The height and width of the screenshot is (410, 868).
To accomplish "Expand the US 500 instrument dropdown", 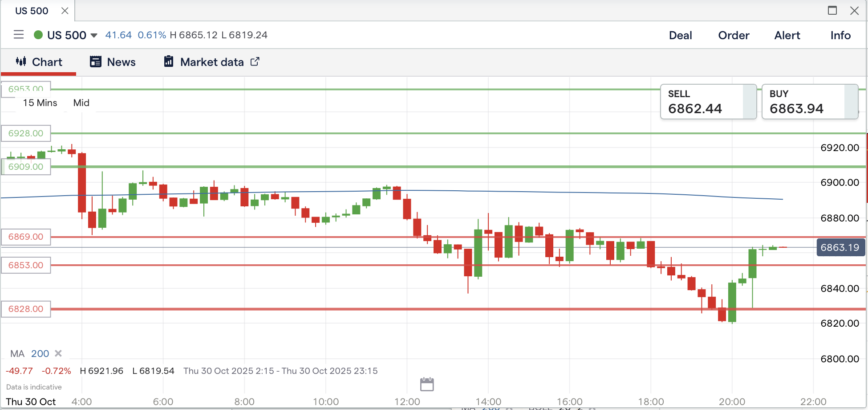I will (94, 36).
